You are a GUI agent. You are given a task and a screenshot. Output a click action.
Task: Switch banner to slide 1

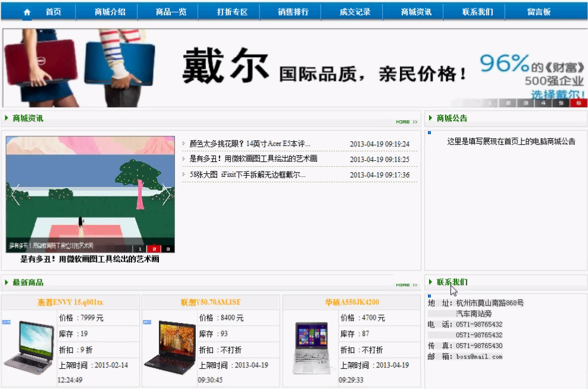[x=490, y=103]
